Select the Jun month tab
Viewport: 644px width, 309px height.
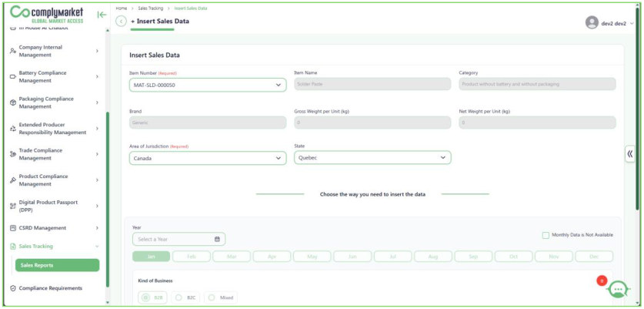(352, 257)
